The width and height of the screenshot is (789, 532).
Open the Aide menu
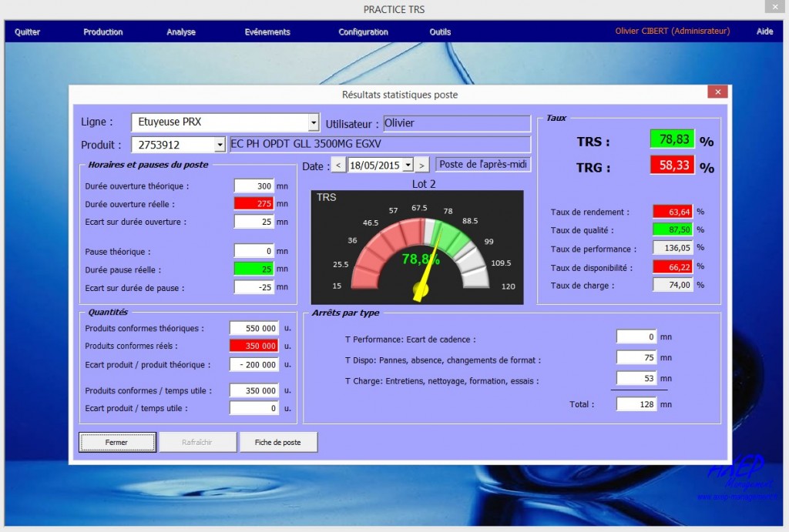[765, 31]
